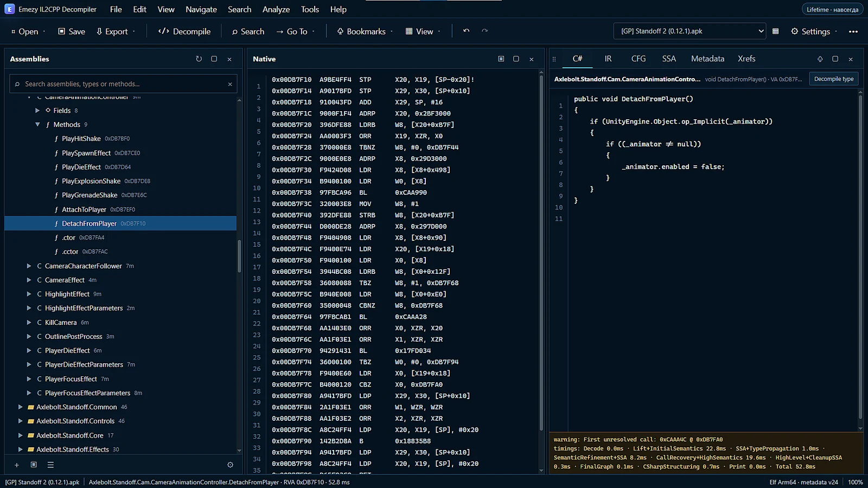This screenshot has width=868, height=488.
Task: Click the list icon in Assemblies footer
Action: [x=50, y=465]
